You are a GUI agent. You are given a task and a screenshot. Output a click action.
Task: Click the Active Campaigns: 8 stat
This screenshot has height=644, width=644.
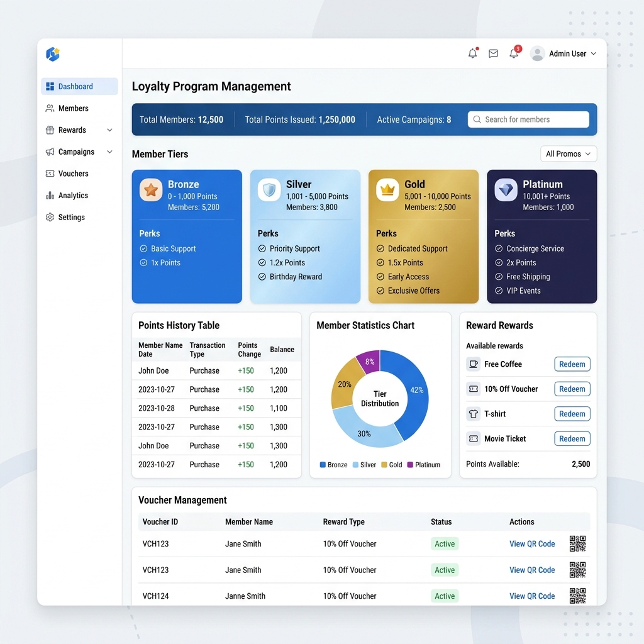coord(414,119)
